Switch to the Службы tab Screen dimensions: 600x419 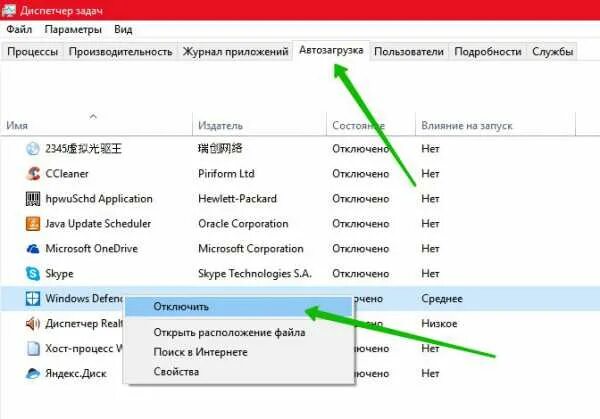click(553, 52)
